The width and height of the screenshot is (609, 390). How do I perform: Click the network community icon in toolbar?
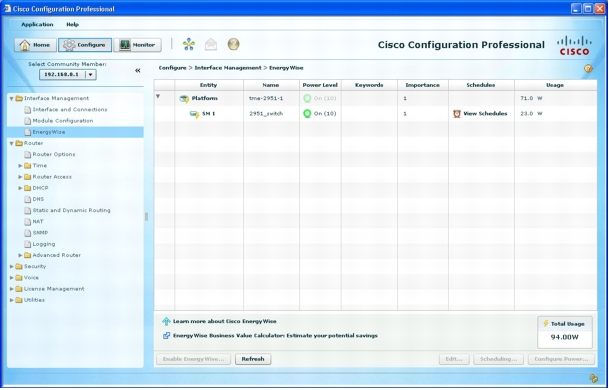189,45
